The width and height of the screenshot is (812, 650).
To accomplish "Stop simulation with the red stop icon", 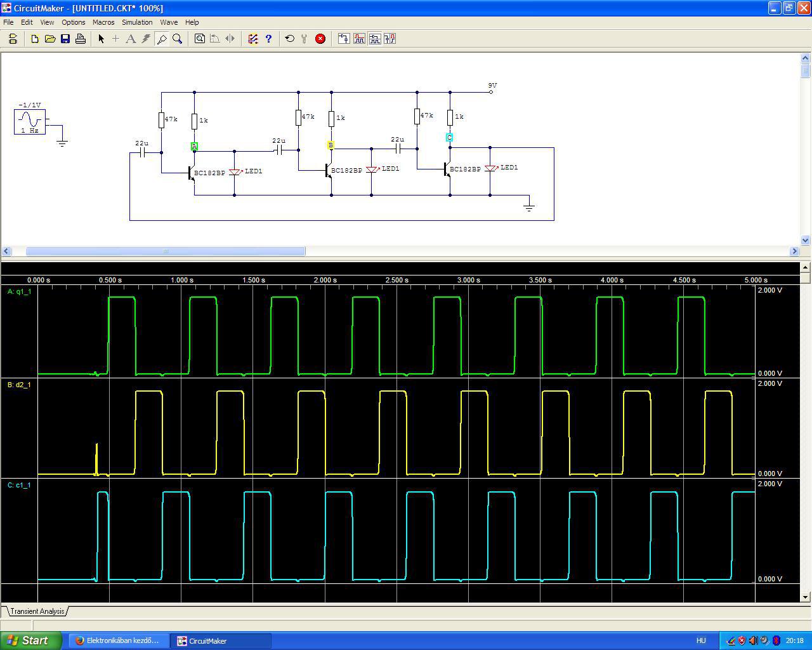I will coord(320,39).
